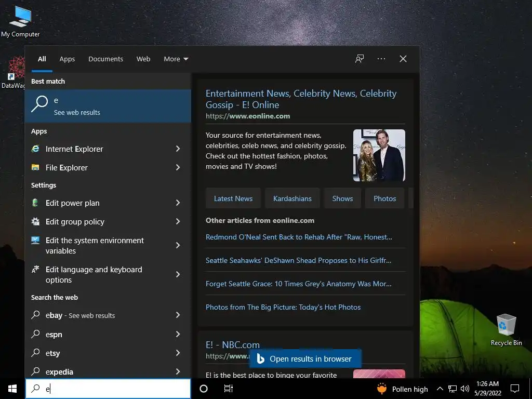Open the More filter dropdown
The width and height of the screenshot is (532, 399).
[x=176, y=59]
